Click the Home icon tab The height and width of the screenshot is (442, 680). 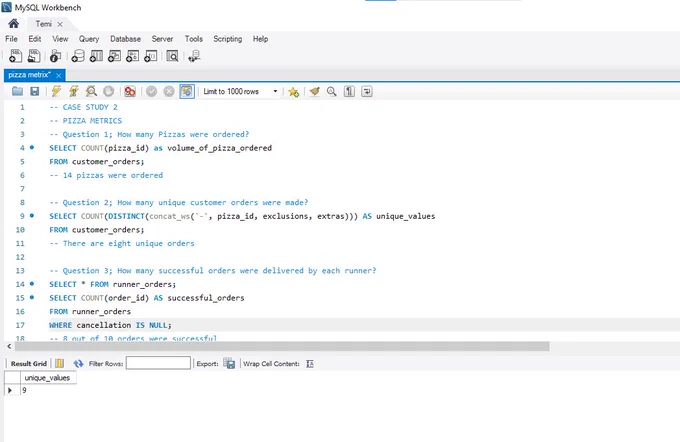[x=13, y=23]
